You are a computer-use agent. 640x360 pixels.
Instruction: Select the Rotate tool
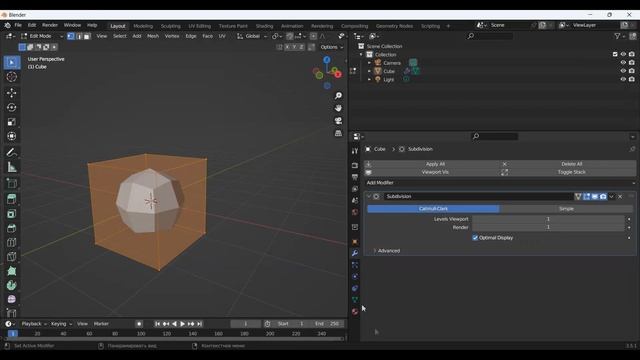[11, 107]
